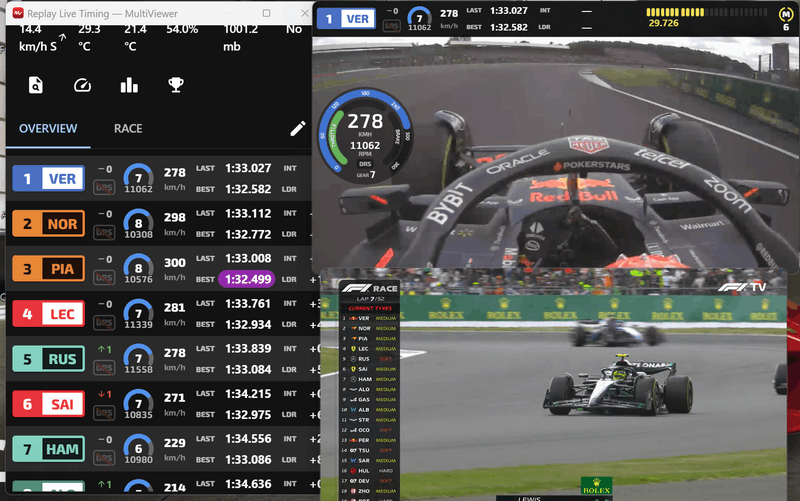
Task: Click the DRS indicator in PIA row
Action: pyautogui.click(x=104, y=278)
